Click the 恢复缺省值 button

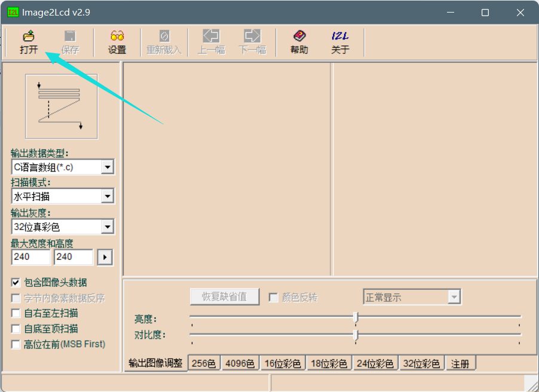click(x=225, y=297)
